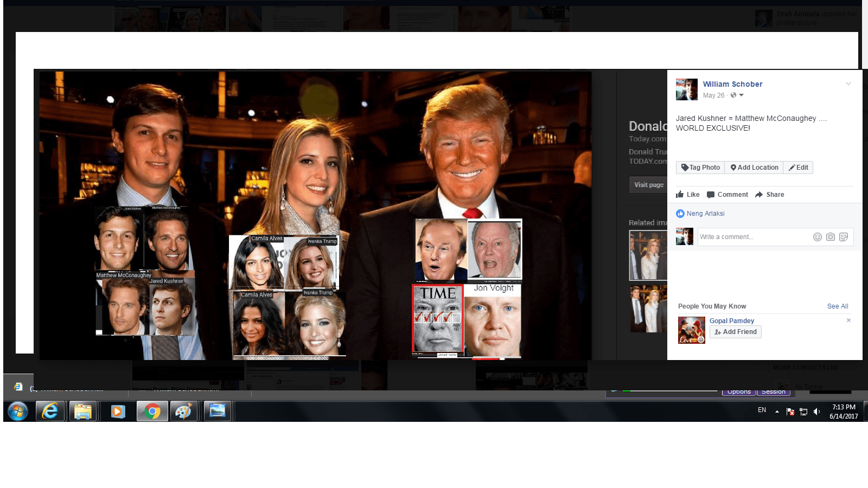Click Add Friend for Gopal Pamdey

pos(735,332)
